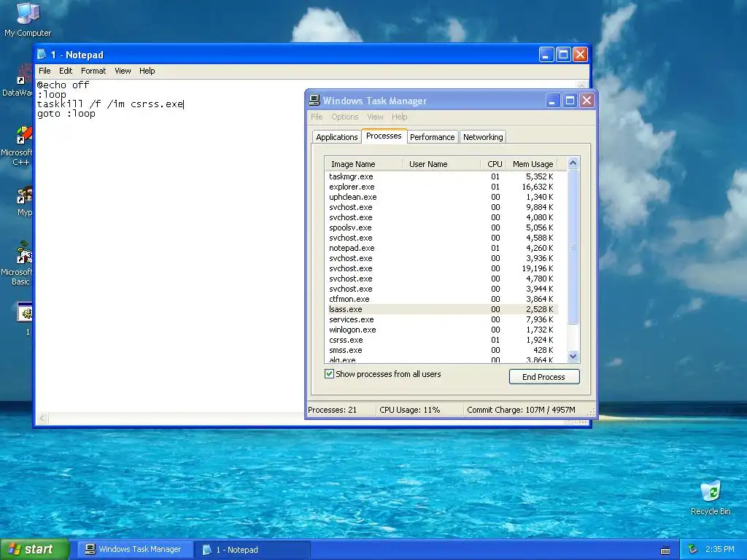The width and height of the screenshot is (747, 560).
Task: Open the Recycle Bin desktop icon
Action: pos(711,498)
